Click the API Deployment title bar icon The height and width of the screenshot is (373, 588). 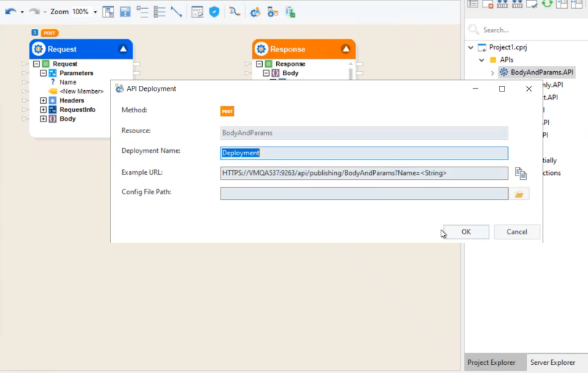coord(119,88)
